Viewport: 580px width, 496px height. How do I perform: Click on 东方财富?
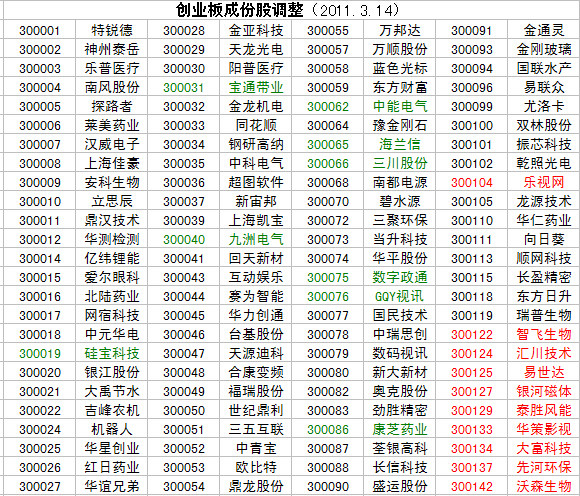point(400,88)
